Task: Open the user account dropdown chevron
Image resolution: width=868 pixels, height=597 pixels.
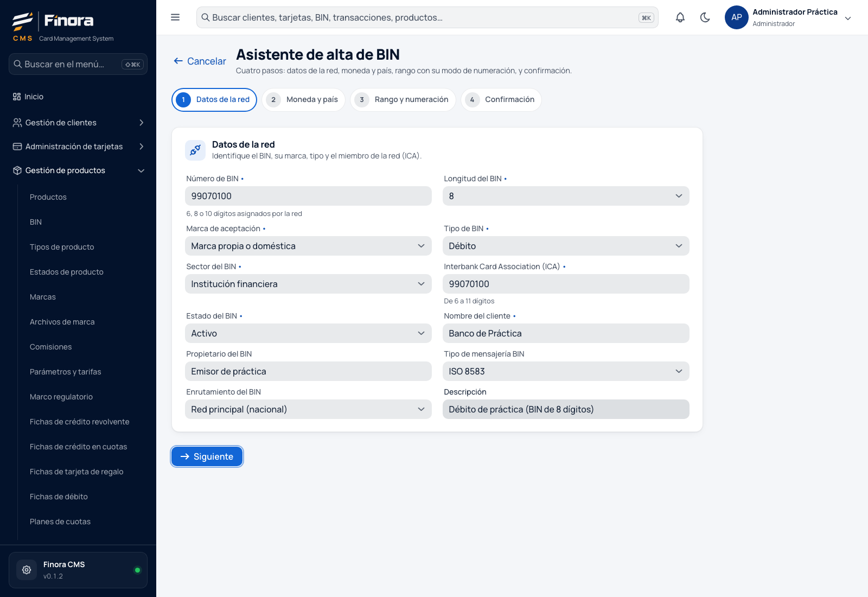Action: (x=848, y=18)
